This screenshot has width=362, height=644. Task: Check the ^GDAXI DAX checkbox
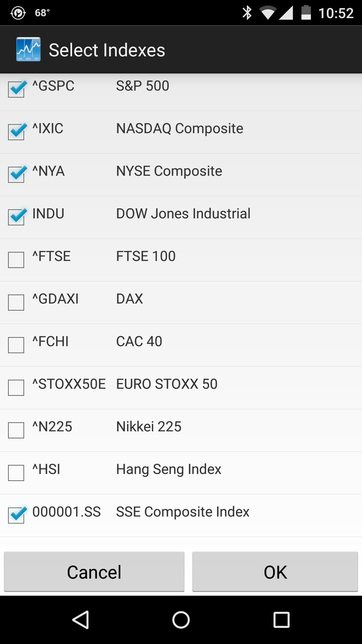tap(16, 303)
